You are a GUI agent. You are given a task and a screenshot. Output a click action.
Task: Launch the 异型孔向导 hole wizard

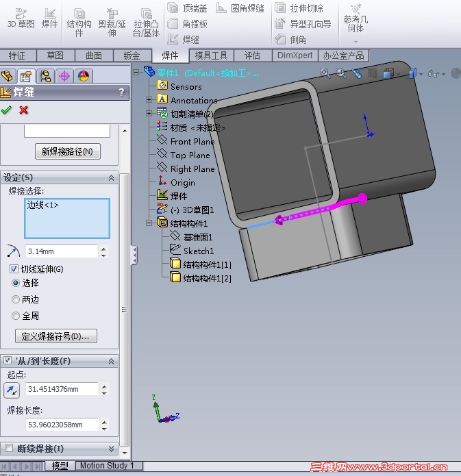click(303, 24)
